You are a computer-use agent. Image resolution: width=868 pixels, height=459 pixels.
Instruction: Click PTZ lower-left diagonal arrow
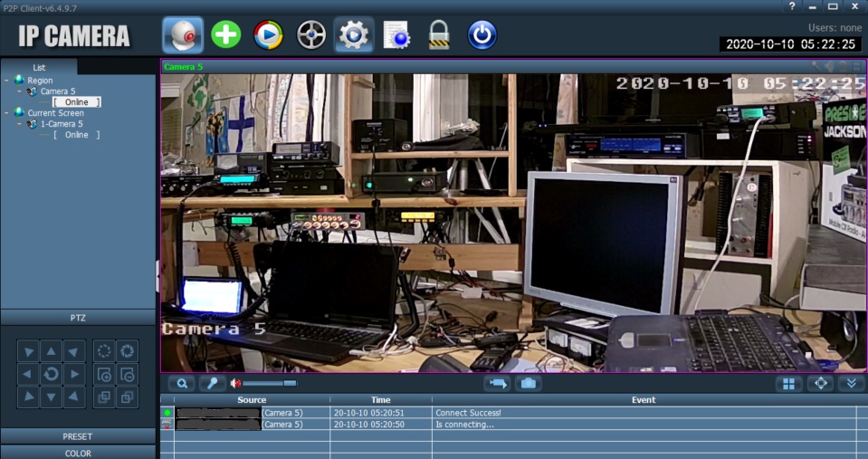(28, 397)
